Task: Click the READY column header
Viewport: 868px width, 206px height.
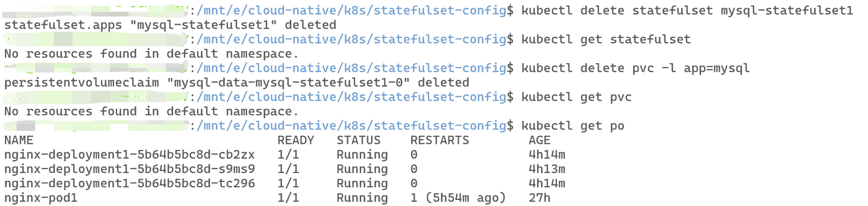Action: click(x=296, y=140)
